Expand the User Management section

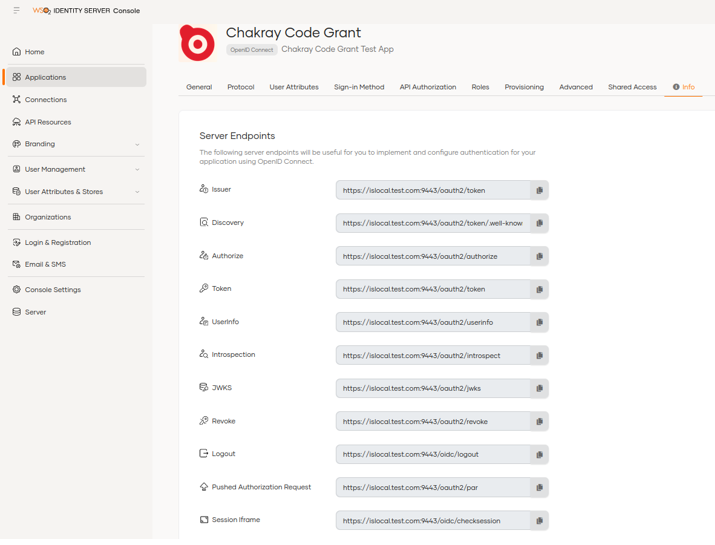[137, 169]
